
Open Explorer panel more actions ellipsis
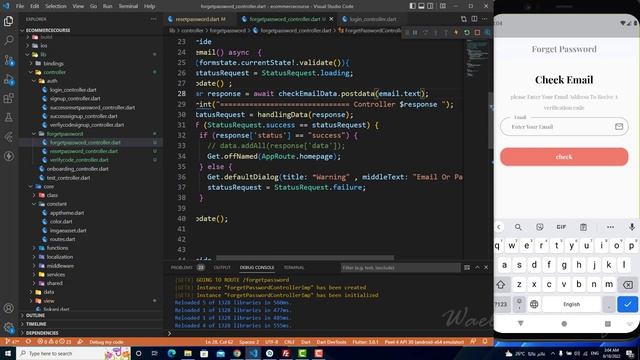click(x=153, y=19)
